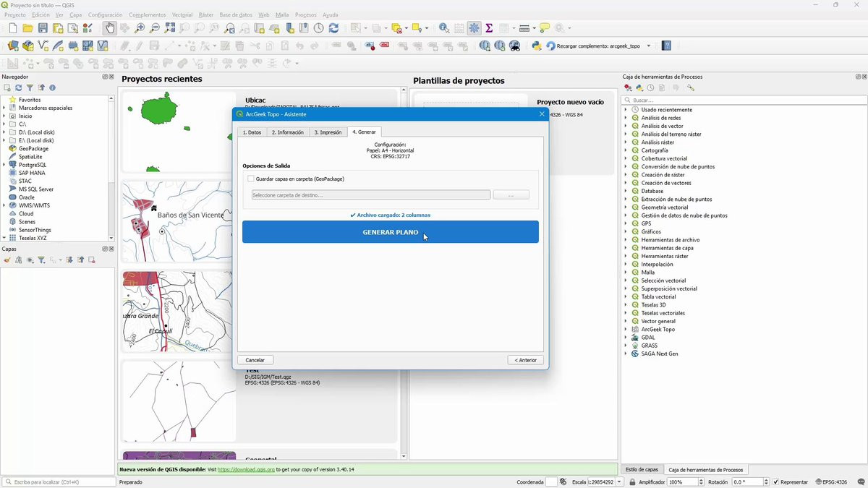The image size is (868, 488).
Task: Click the Processing toolbox history clock icon
Action: click(x=650, y=87)
